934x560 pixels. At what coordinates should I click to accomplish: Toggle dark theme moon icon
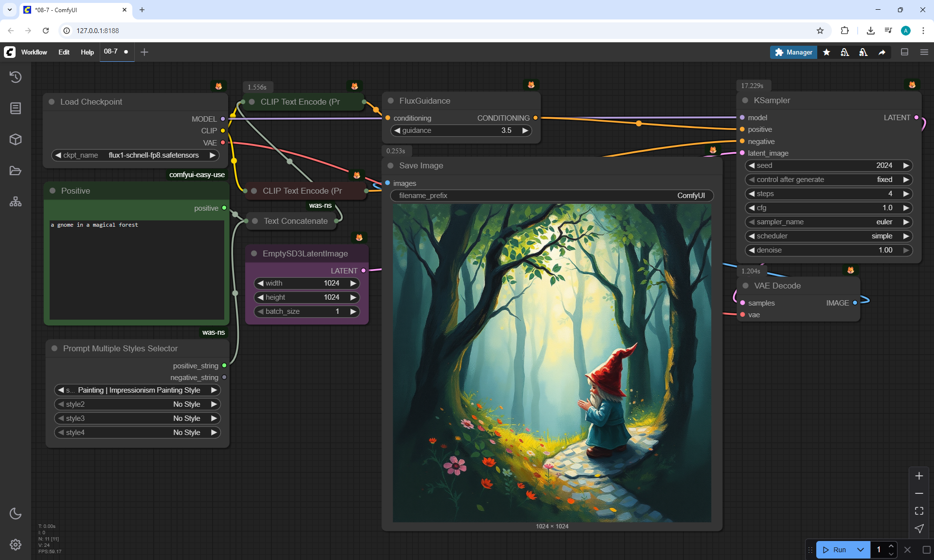point(16,513)
